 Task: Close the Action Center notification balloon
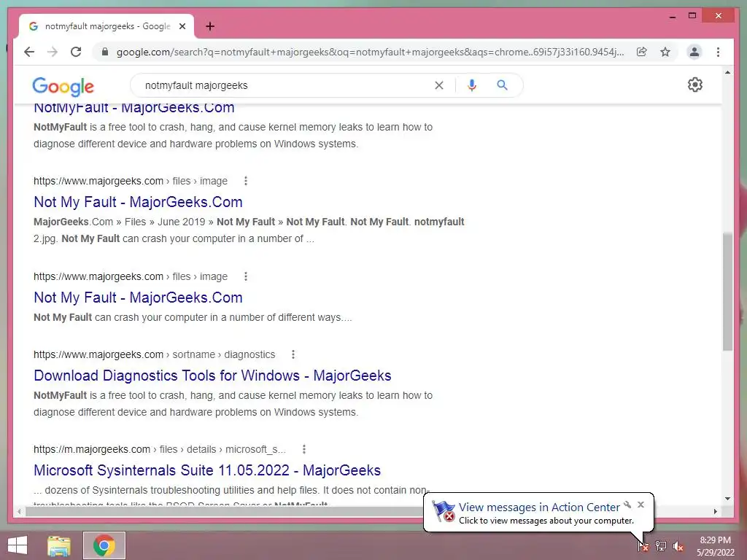pyautogui.click(x=640, y=505)
